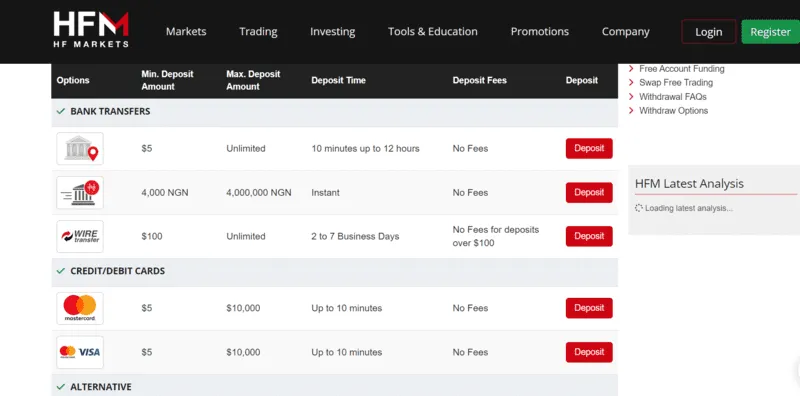Click the Login button
Viewport: 800px width, 396px height.
[709, 32]
